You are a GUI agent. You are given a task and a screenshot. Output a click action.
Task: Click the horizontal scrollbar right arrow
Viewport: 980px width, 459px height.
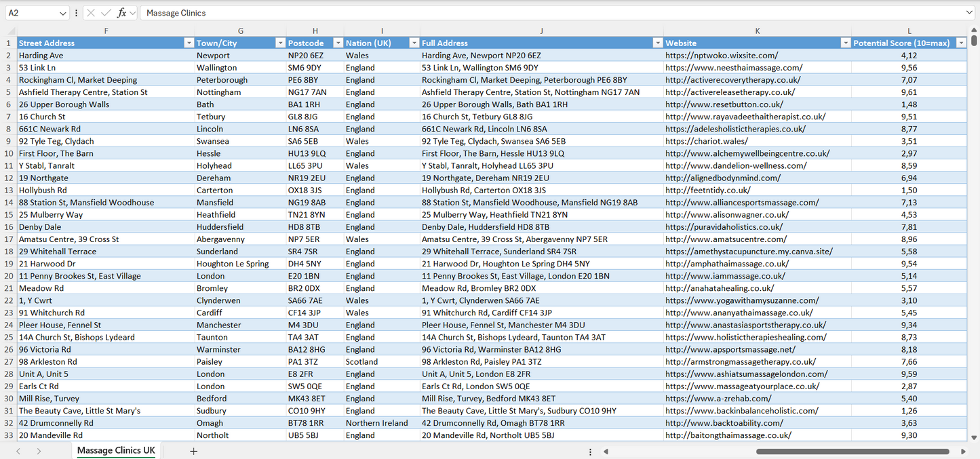coord(963,452)
